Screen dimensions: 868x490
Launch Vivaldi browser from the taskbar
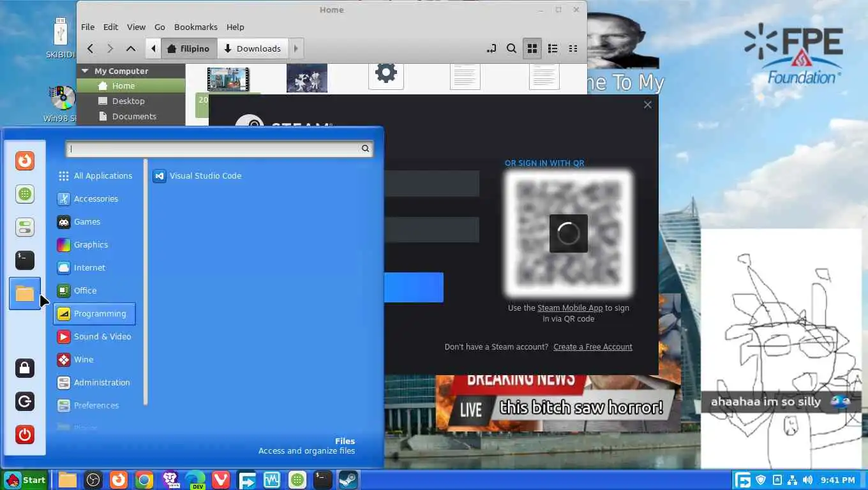pyautogui.click(x=221, y=480)
